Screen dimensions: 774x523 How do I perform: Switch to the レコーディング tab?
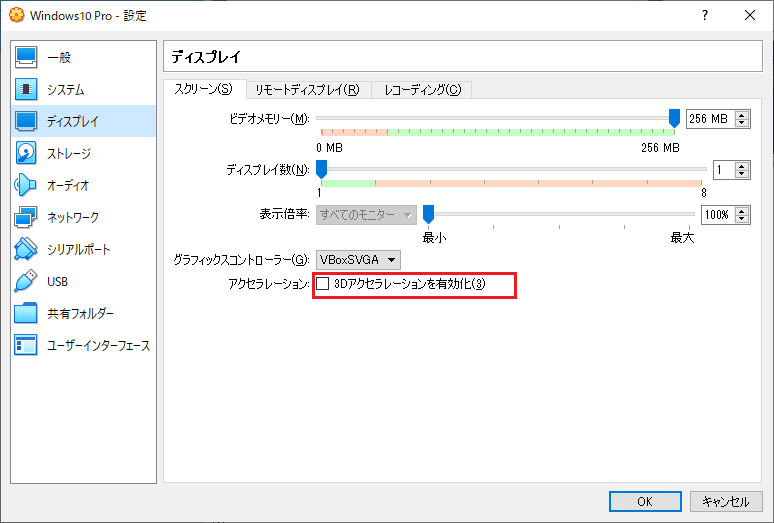(423, 90)
